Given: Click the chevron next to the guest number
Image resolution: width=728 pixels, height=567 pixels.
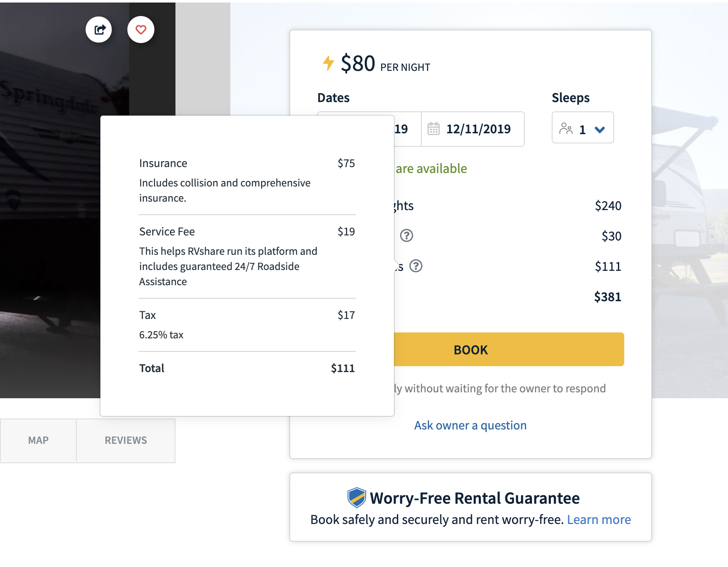Looking at the screenshot, I should pyautogui.click(x=600, y=130).
